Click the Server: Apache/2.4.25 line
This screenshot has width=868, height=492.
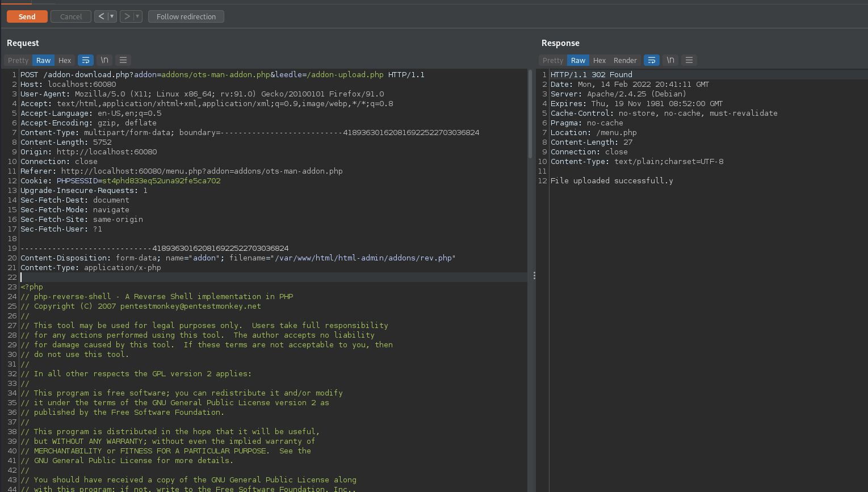[619, 94]
